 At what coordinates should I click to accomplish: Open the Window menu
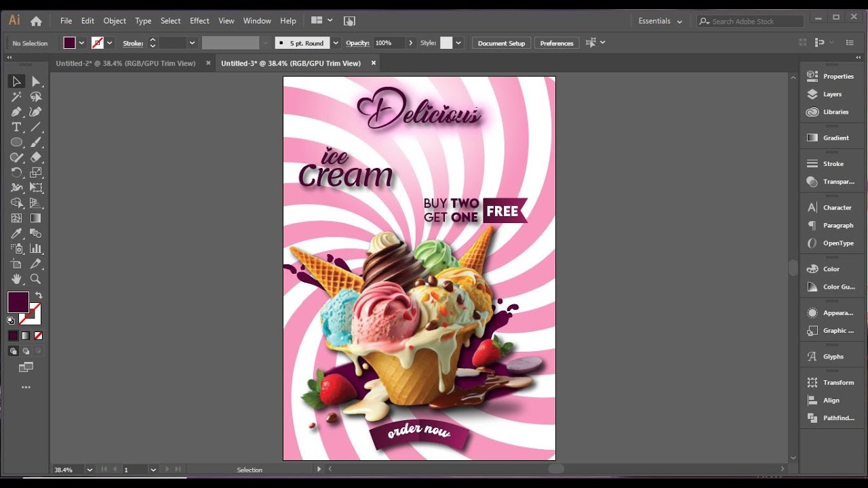click(257, 21)
